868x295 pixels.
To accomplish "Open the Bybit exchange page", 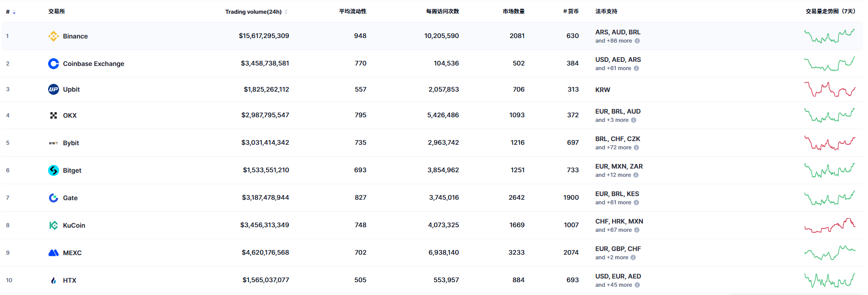I will [x=71, y=143].
